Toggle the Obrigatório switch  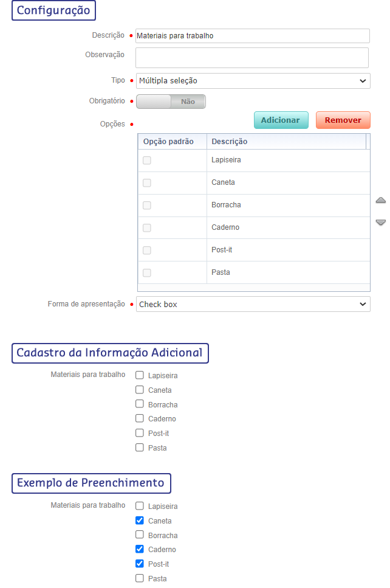(171, 102)
